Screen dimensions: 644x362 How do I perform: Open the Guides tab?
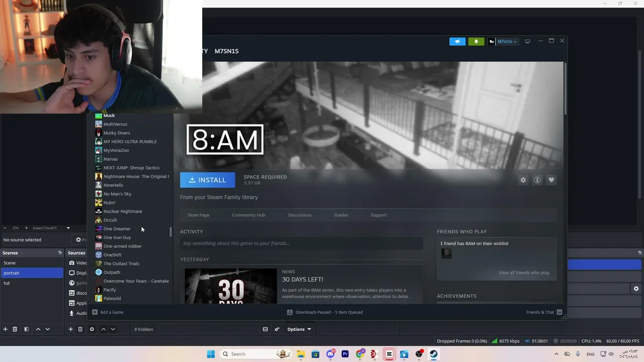point(341,215)
